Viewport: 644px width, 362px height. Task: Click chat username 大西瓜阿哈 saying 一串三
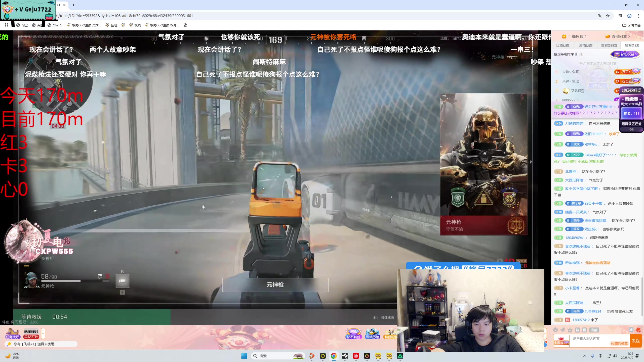tap(574, 303)
